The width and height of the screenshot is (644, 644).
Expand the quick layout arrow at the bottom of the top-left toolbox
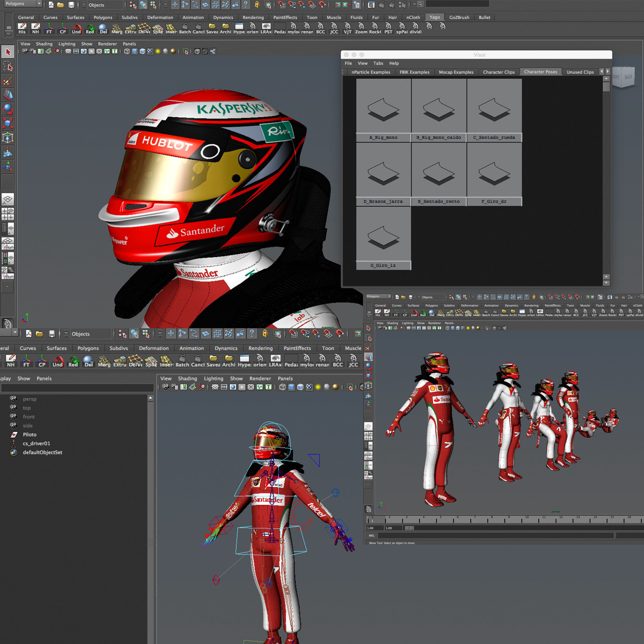(x=8, y=286)
